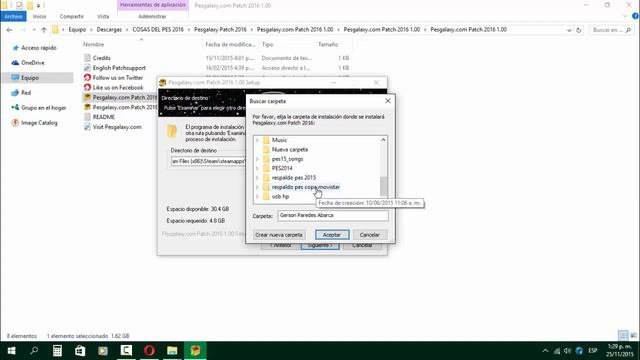Viewport: 640px width, 360px height.
Task: Click Equipo in the breadcrumb path
Action: [x=77, y=30]
